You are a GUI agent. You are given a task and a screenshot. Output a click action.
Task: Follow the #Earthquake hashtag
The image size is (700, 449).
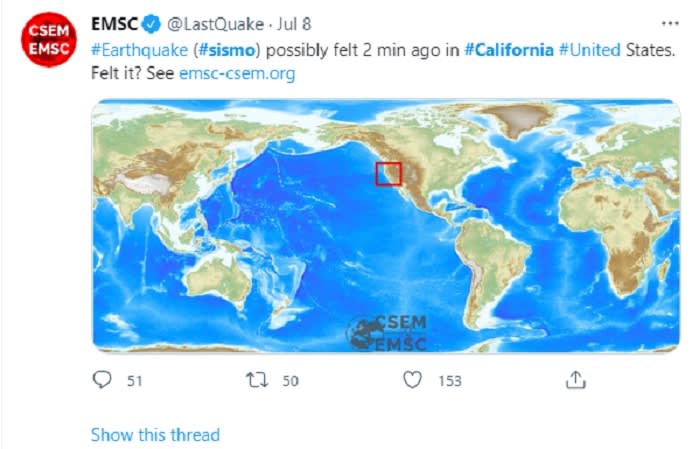pos(137,50)
